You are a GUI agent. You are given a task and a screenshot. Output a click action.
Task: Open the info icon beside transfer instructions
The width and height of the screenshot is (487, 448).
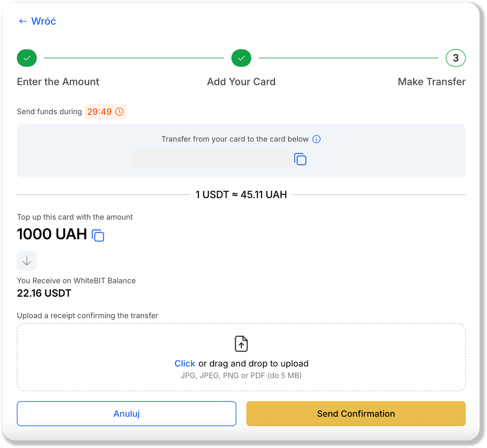pyautogui.click(x=317, y=139)
